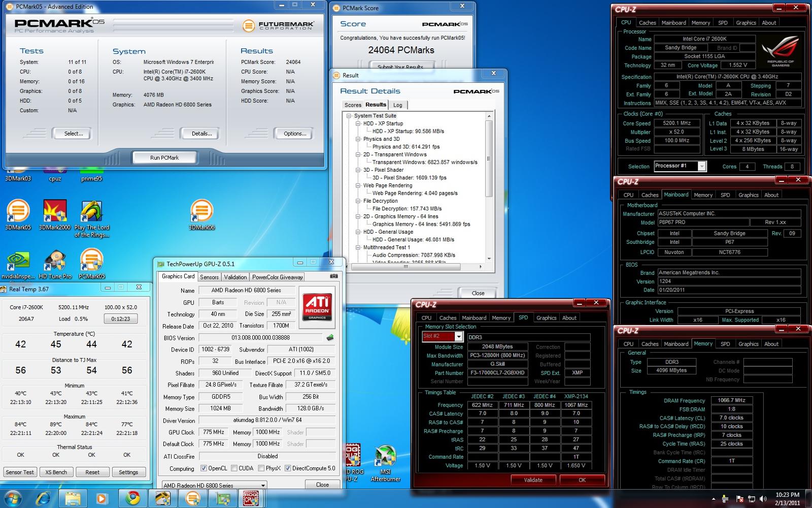Collapse the File Decryption node
812x508 pixels.
coord(358,201)
